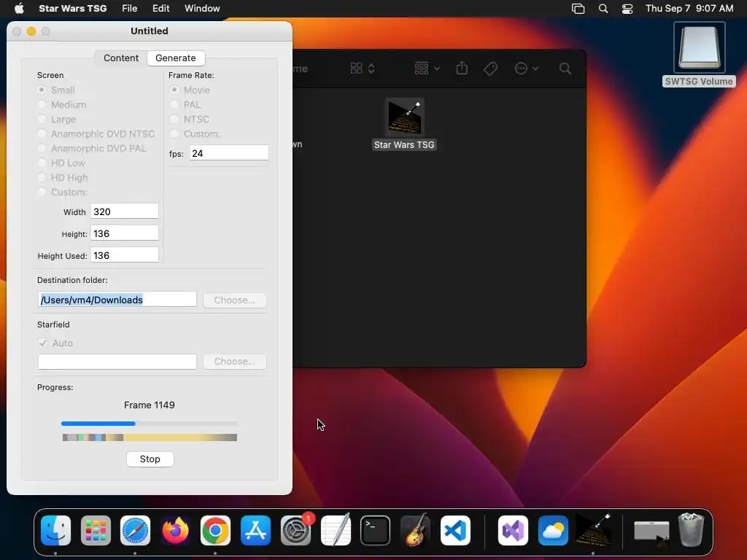Screen dimensions: 747x560
Task: Select the Custom screen size option
Action: [x=63, y=192]
